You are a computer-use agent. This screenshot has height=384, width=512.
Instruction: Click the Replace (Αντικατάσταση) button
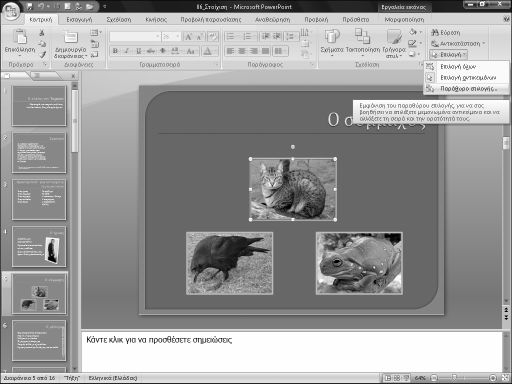(x=457, y=44)
